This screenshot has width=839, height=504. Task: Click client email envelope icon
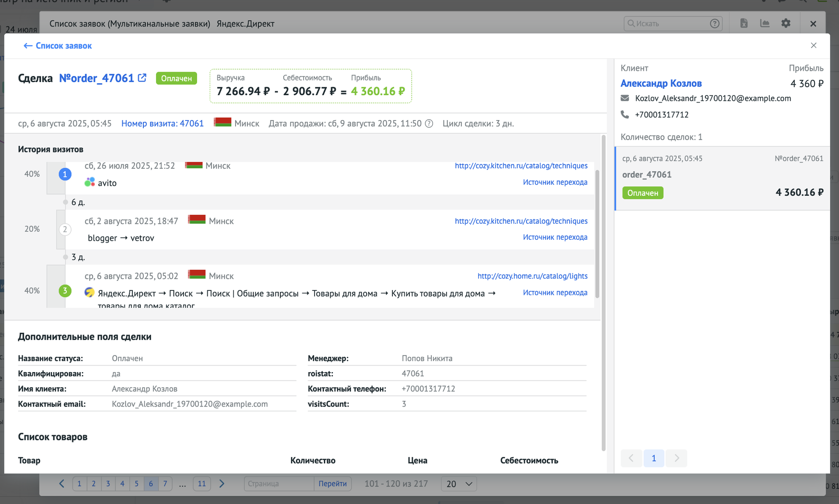click(x=625, y=98)
